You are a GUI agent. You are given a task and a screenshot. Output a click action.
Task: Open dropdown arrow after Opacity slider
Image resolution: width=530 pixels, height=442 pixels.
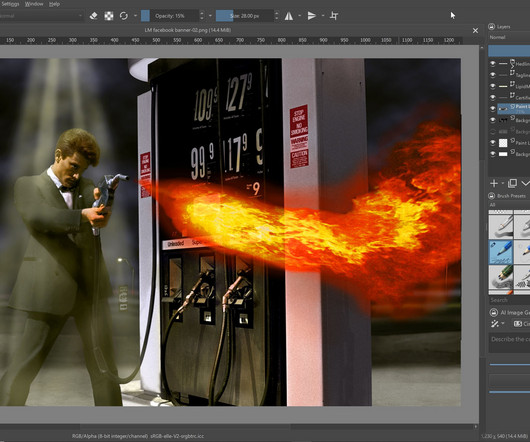(210, 16)
